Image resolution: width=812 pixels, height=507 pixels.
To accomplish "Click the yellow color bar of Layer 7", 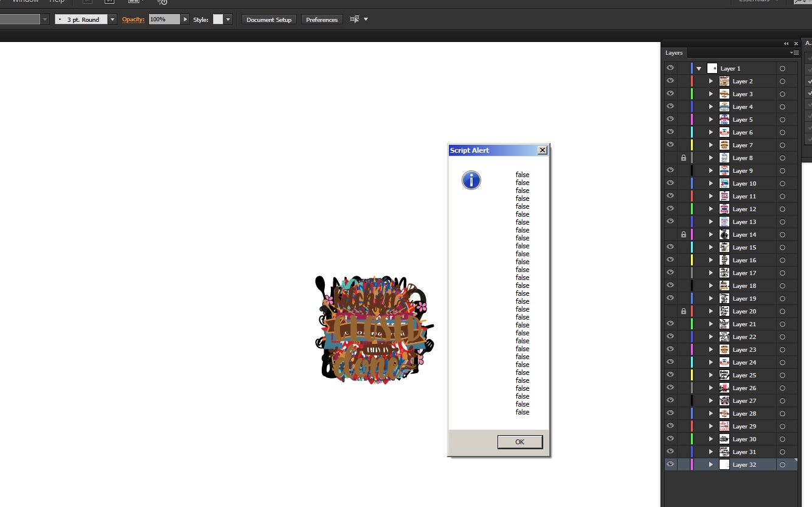I will 692,145.
